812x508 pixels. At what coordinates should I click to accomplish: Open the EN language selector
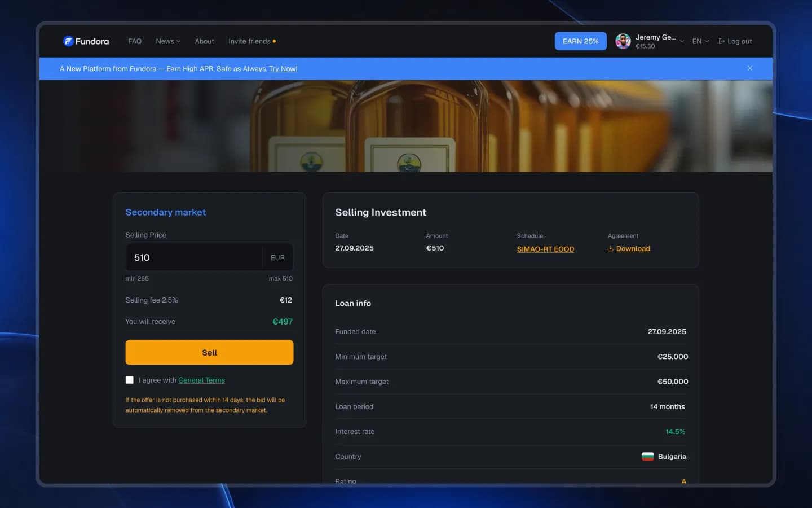tap(700, 41)
